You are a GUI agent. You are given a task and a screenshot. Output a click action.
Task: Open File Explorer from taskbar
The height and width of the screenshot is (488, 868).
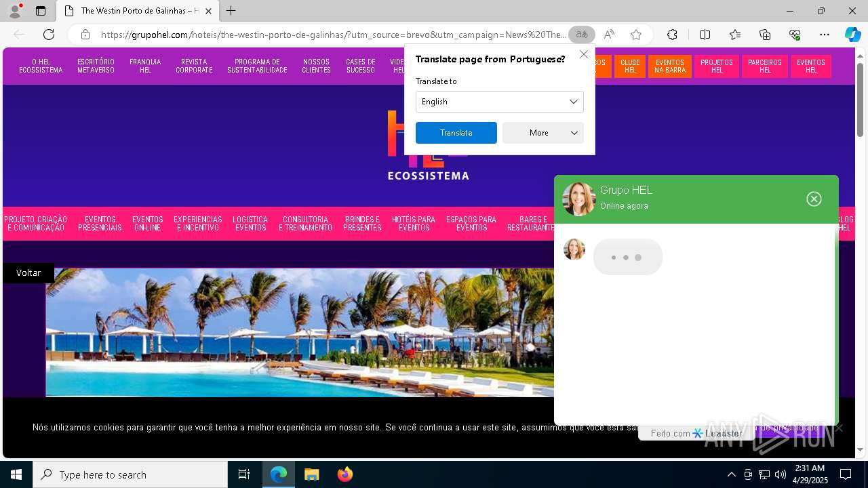click(311, 474)
